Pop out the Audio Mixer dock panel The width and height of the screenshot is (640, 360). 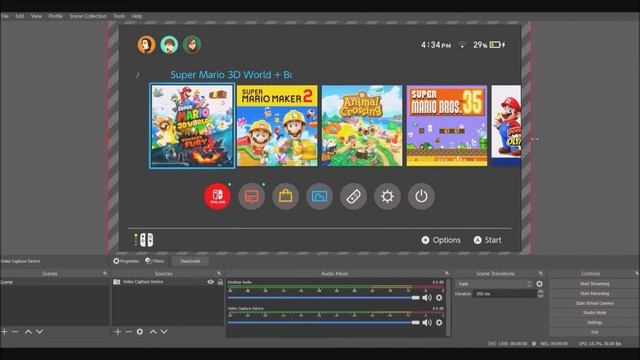point(447,273)
